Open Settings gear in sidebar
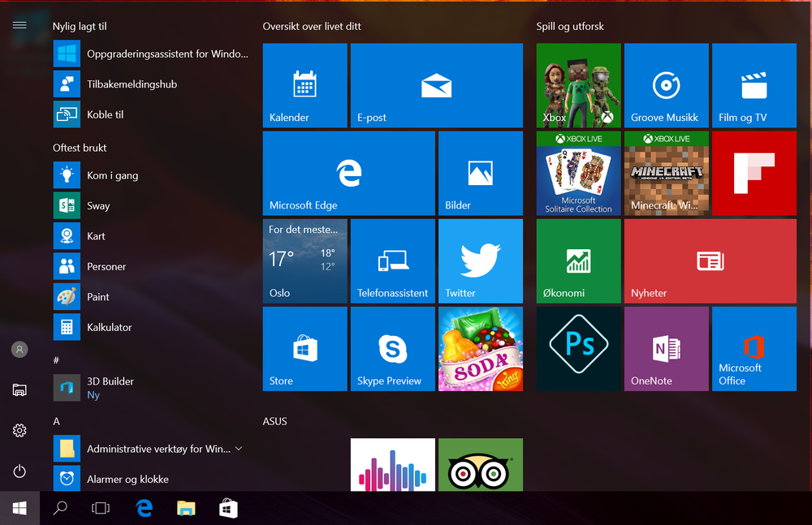Viewport: 812px width, 525px height. tap(19, 430)
